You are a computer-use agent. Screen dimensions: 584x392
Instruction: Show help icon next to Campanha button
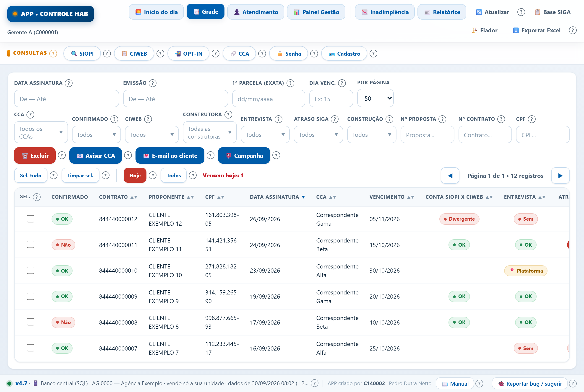pos(276,155)
